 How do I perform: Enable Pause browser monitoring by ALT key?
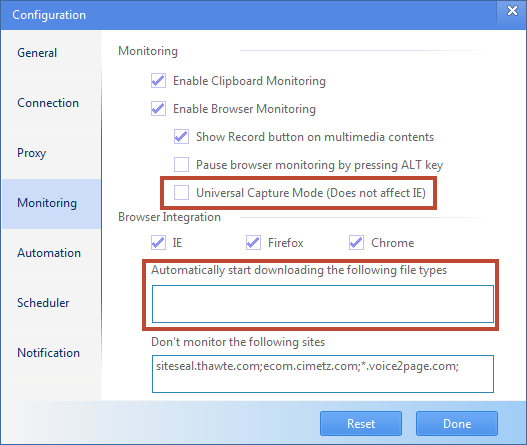coord(181,164)
